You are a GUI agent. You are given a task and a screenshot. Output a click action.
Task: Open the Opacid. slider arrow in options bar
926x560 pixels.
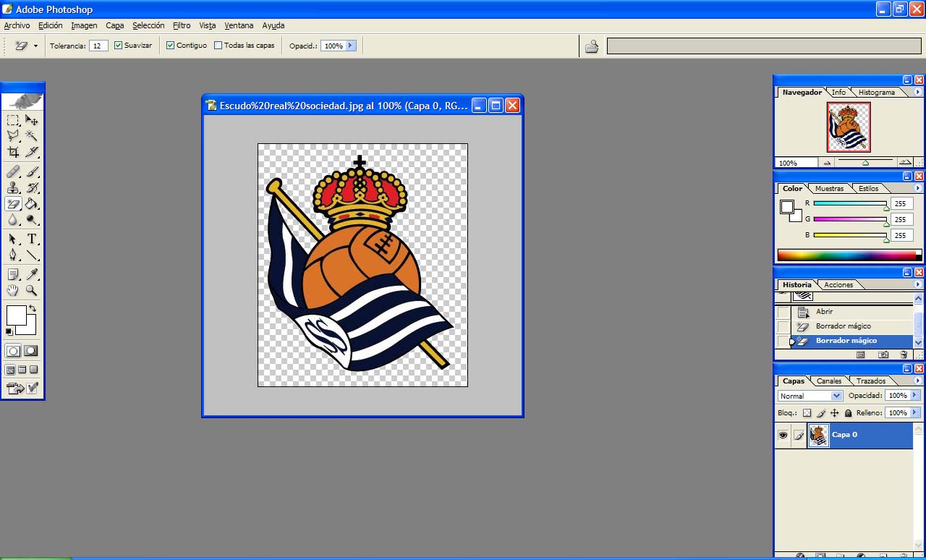coord(351,46)
